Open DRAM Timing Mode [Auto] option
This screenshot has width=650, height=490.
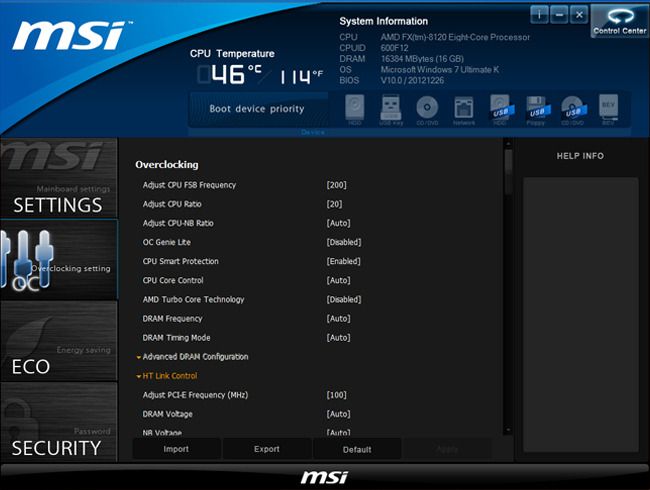338,338
